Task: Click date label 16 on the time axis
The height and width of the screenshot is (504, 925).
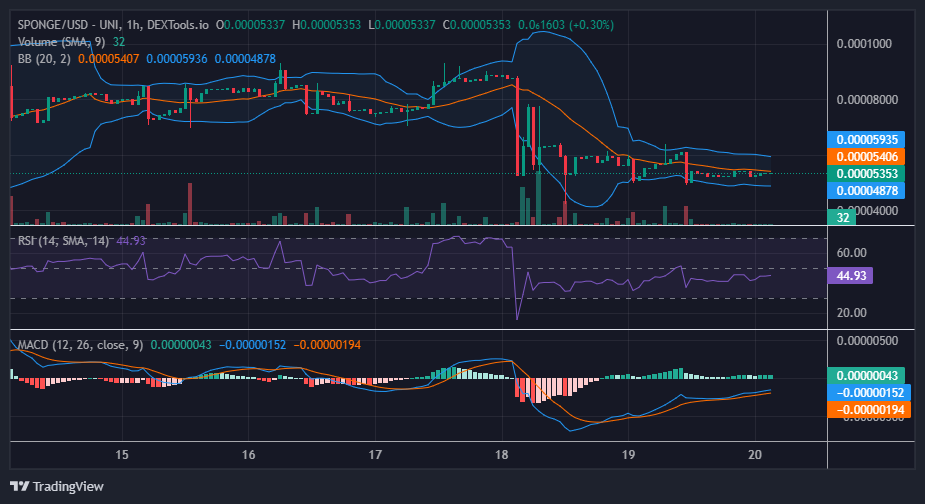Action: tap(248, 454)
